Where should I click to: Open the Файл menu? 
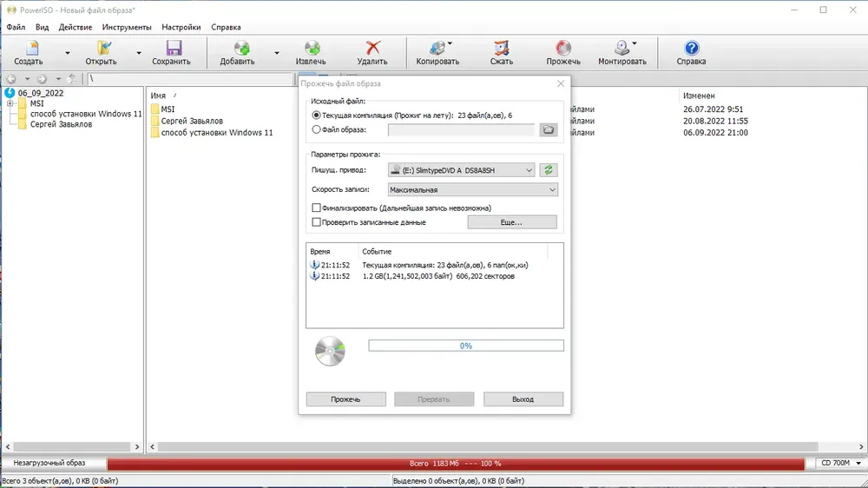16,27
